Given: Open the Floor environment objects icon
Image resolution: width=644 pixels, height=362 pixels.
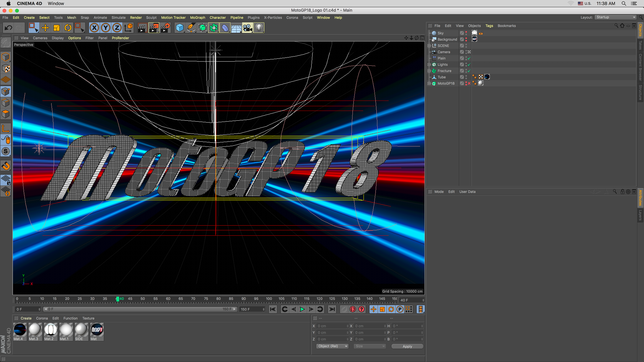Looking at the screenshot, I should click(236, 28).
